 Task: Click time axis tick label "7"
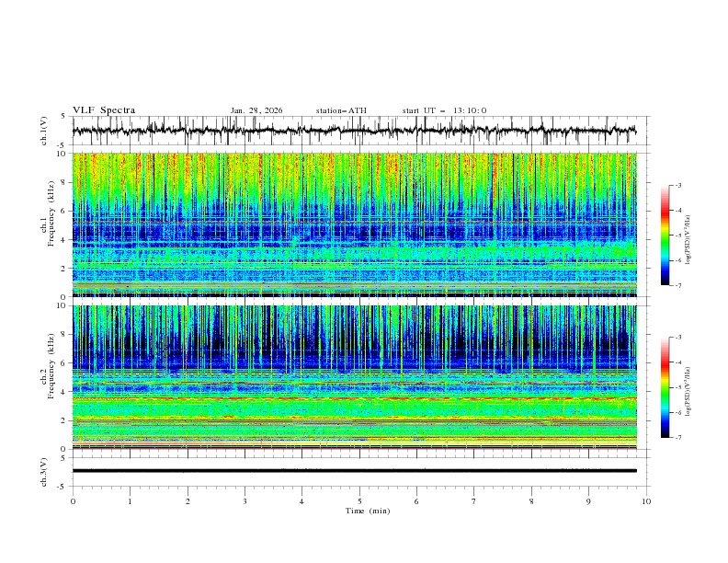pos(474,501)
